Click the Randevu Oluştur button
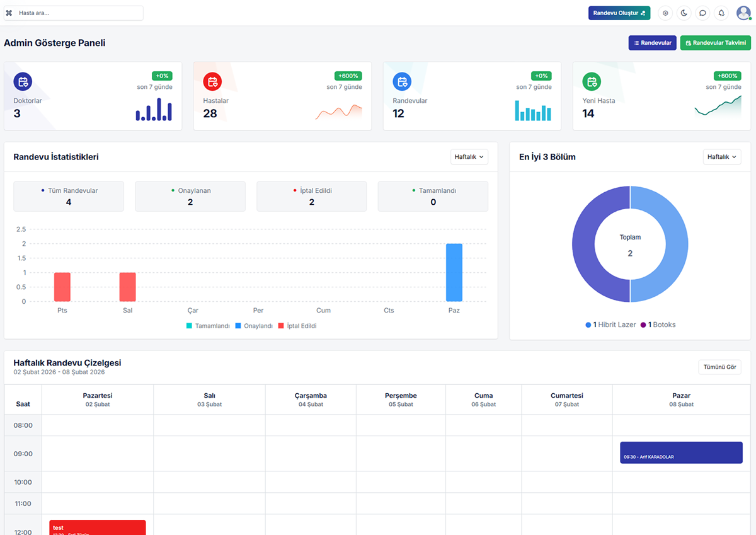 coord(619,13)
